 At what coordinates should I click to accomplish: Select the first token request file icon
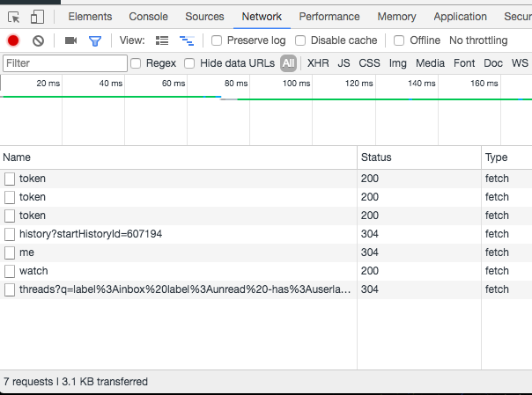[10, 179]
